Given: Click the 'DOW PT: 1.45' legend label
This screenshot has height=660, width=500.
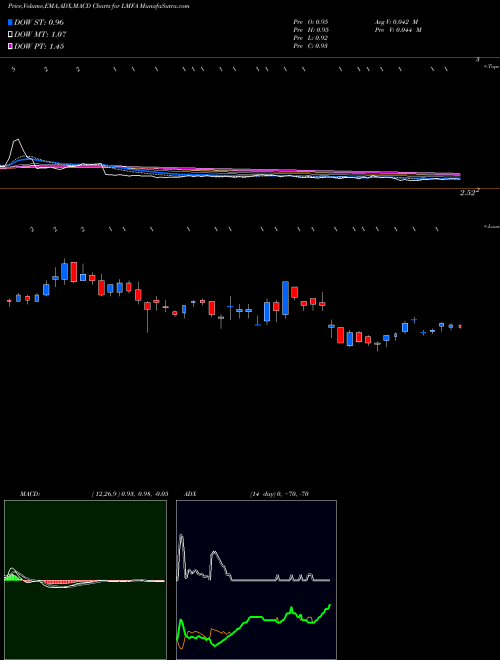Looking at the screenshot, I should click(39, 46).
